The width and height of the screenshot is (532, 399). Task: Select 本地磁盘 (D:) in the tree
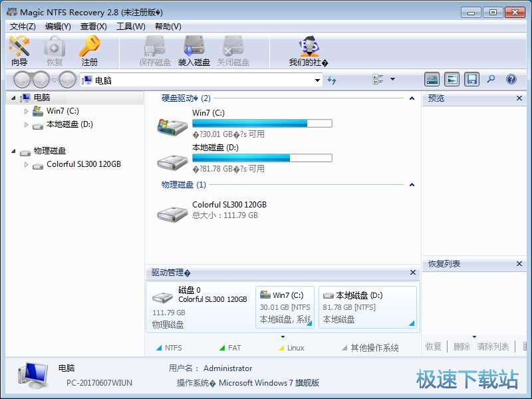pos(70,124)
